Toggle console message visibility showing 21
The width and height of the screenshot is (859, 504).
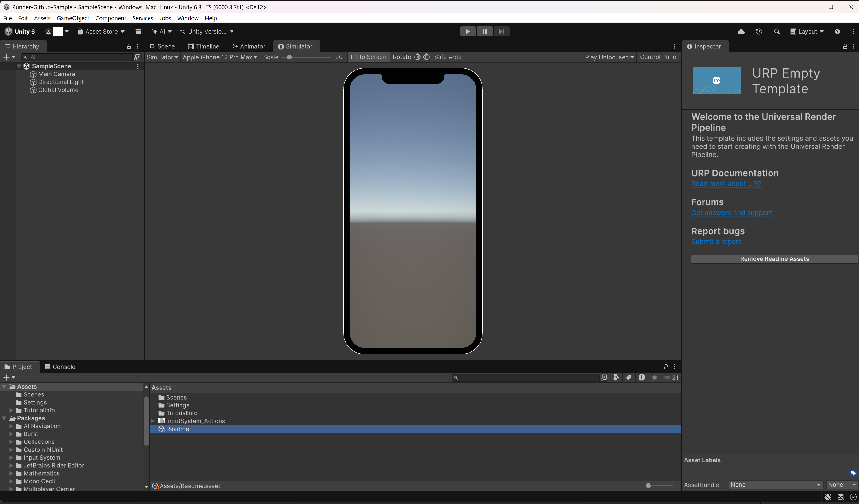tap(671, 378)
